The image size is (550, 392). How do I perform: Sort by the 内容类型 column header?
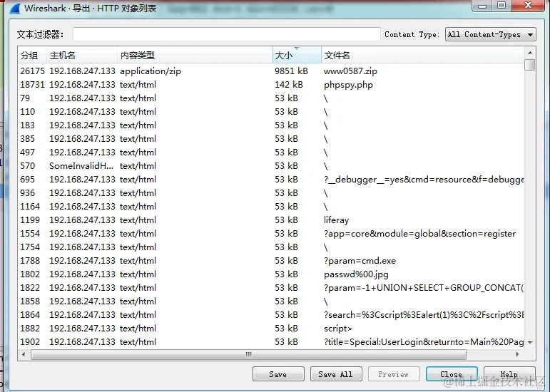pos(195,55)
